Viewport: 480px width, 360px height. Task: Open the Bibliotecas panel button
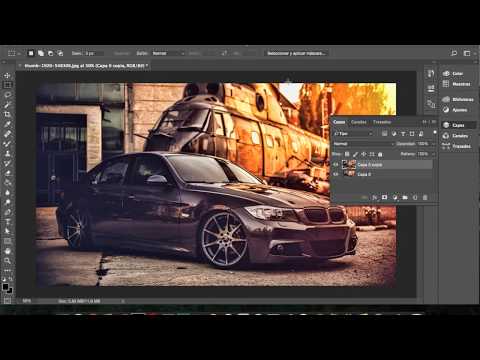pyautogui.click(x=458, y=99)
